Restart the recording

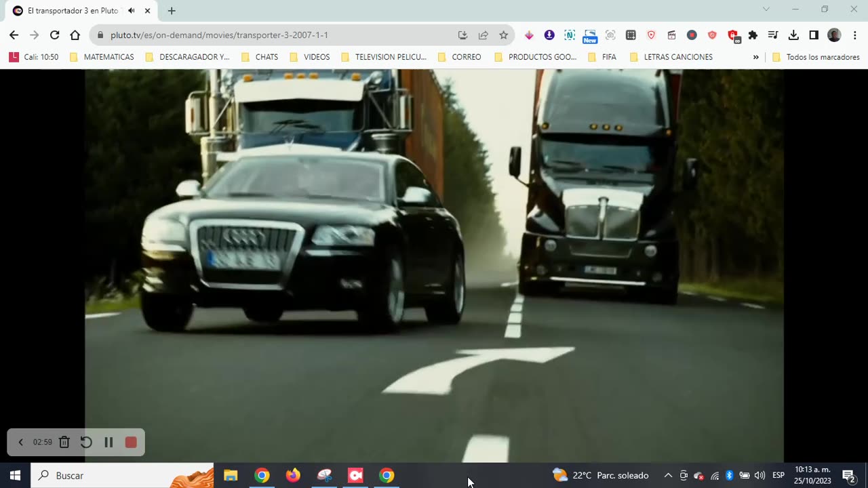[86, 442]
